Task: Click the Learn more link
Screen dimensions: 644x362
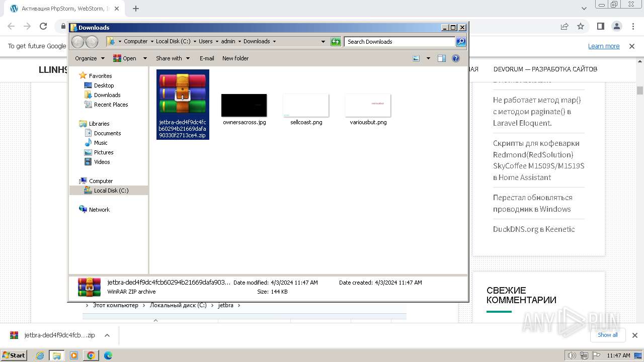Action: (x=604, y=46)
